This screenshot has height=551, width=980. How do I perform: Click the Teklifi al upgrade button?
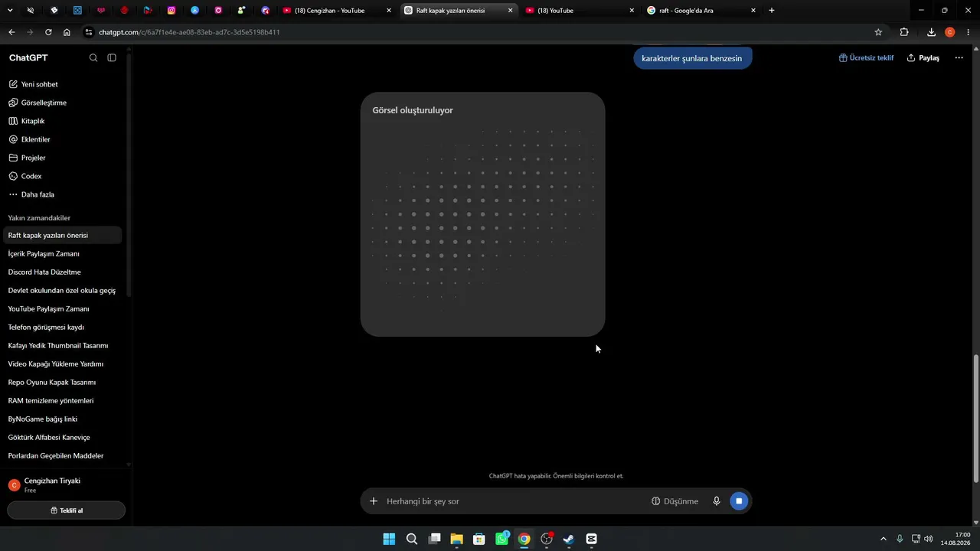tap(66, 510)
